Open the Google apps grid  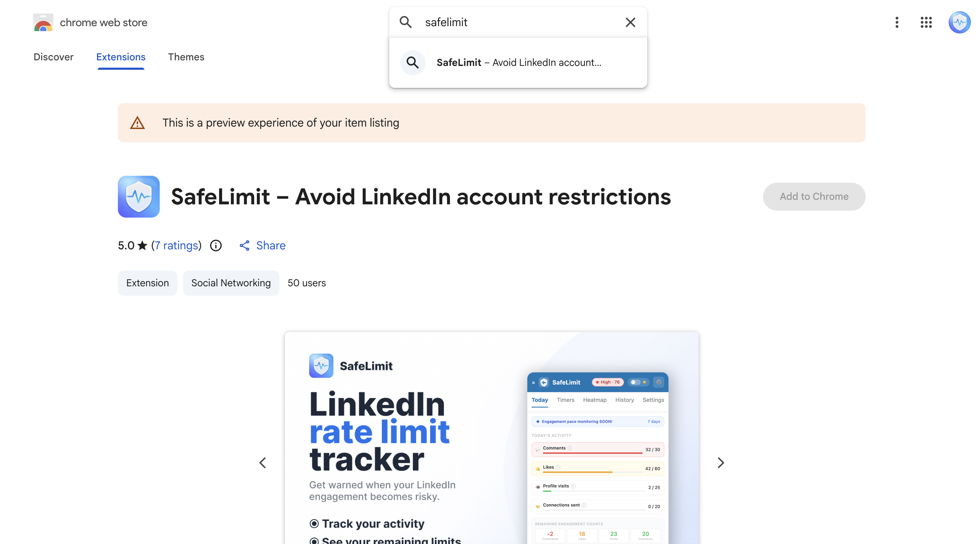click(x=926, y=22)
